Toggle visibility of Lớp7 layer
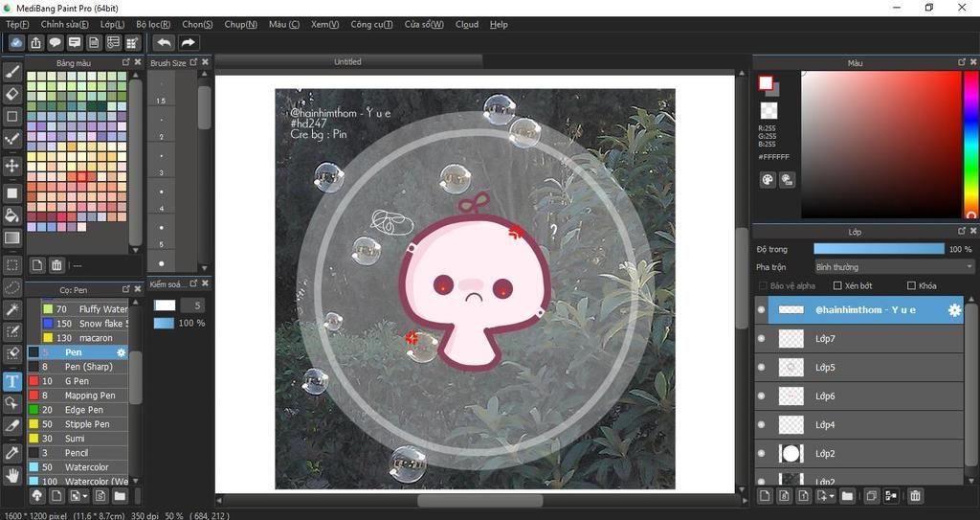This screenshot has width=980, height=520. 761,339
